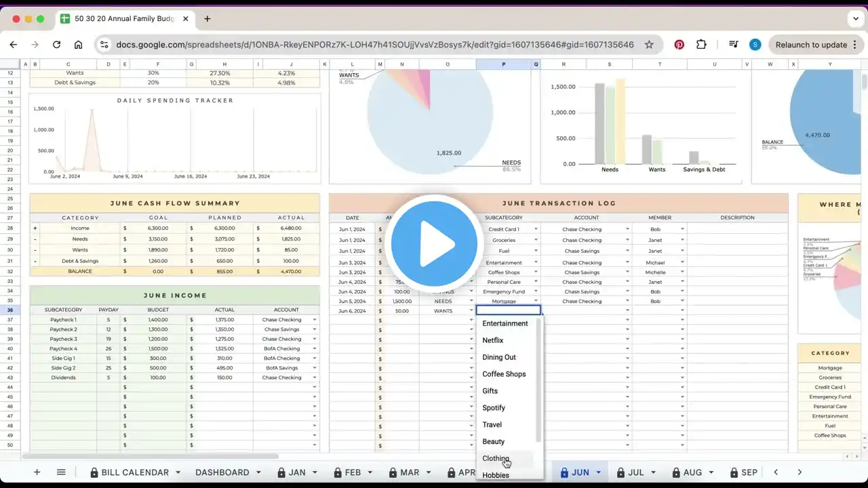The height and width of the screenshot is (488, 868).
Task: Open the media controls icon
Action: tap(734, 45)
